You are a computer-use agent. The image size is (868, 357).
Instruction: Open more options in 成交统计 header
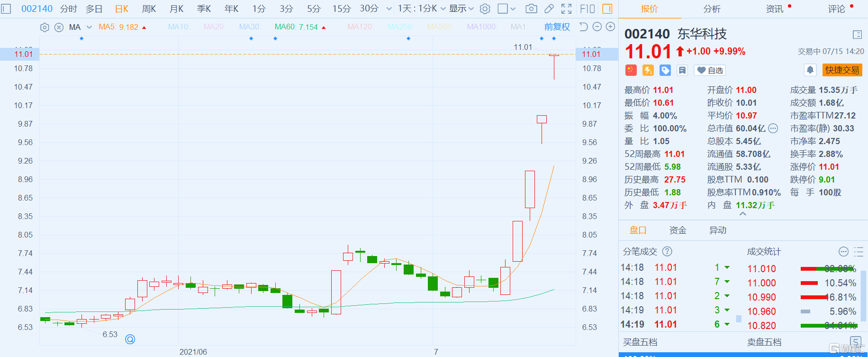[843, 251]
